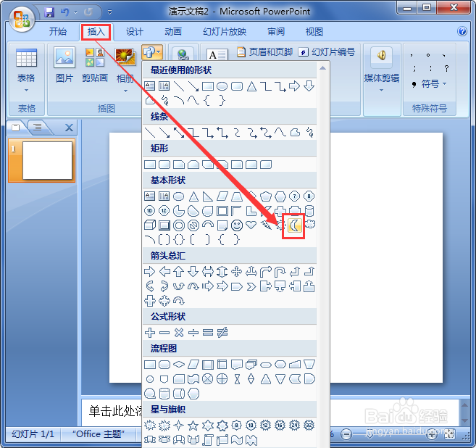Select the Division equation shape

pyautogui.click(x=193, y=333)
